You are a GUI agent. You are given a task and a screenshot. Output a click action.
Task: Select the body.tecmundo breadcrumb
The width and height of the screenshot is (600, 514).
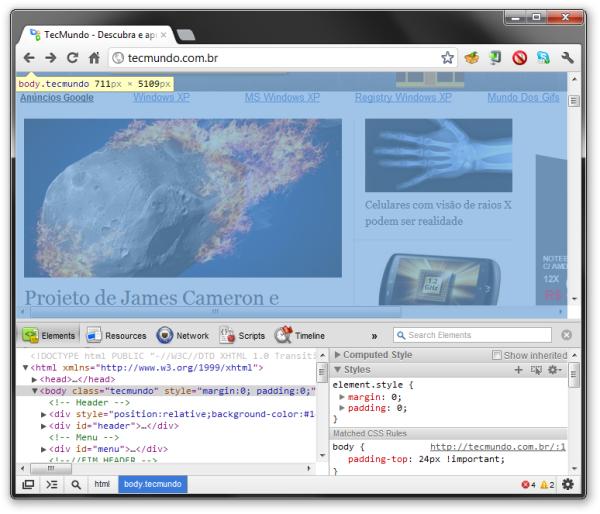(153, 484)
